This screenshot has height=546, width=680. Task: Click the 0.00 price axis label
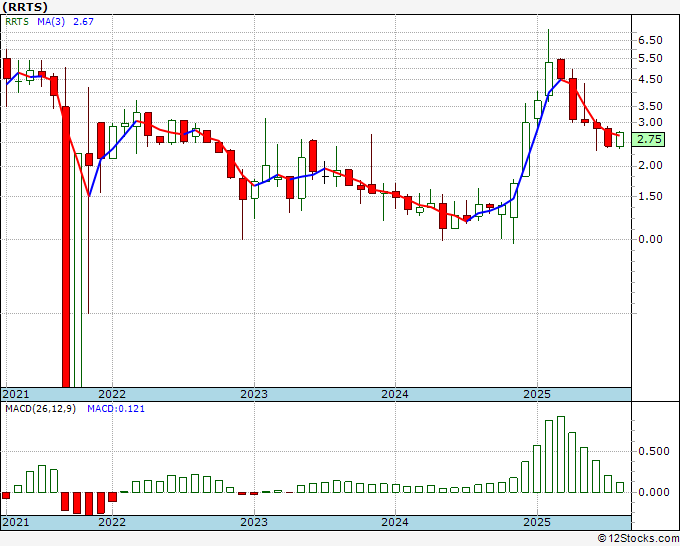(x=650, y=239)
